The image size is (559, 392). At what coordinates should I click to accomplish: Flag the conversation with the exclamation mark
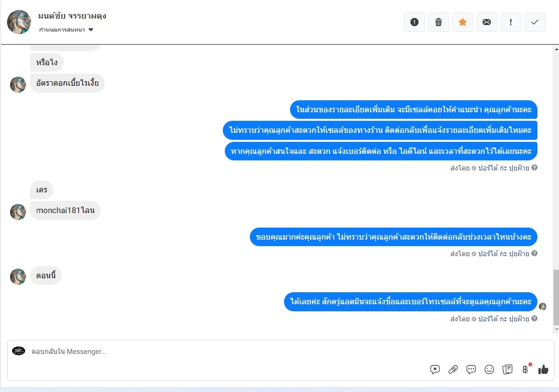pyautogui.click(x=511, y=22)
